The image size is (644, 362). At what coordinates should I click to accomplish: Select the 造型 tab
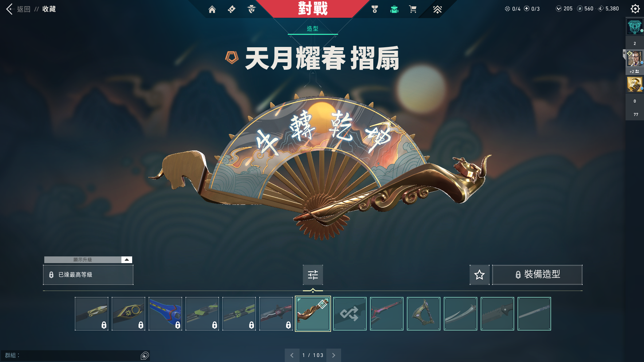pyautogui.click(x=313, y=29)
